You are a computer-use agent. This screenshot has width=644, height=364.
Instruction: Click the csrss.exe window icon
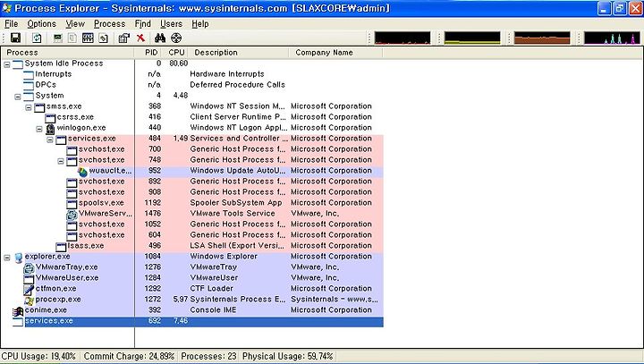[50, 118]
